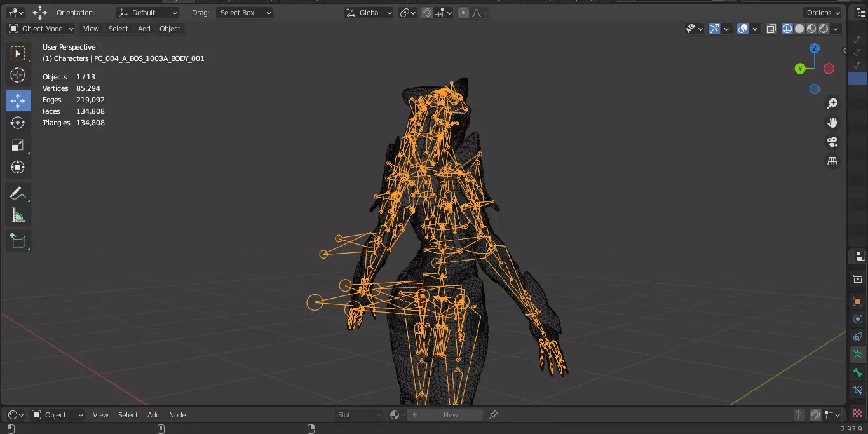This screenshot has height=434, width=868.
Task: Click the zoom view magnifier icon
Action: 832,104
